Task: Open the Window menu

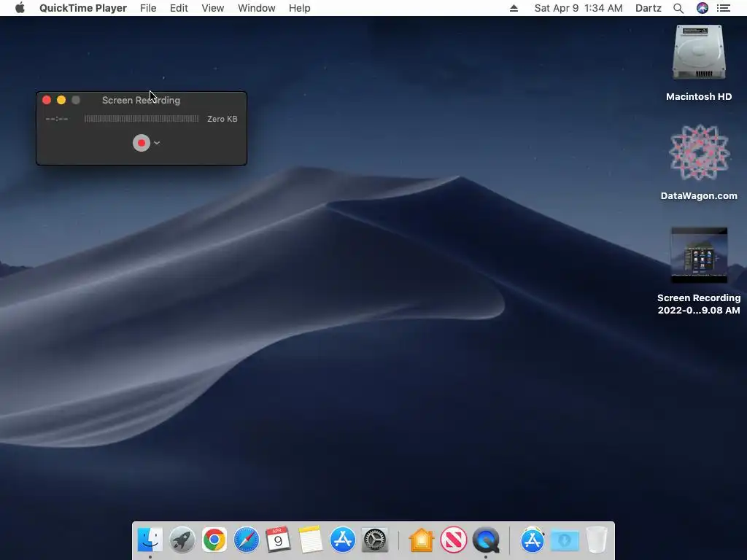Action: [256, 8]
